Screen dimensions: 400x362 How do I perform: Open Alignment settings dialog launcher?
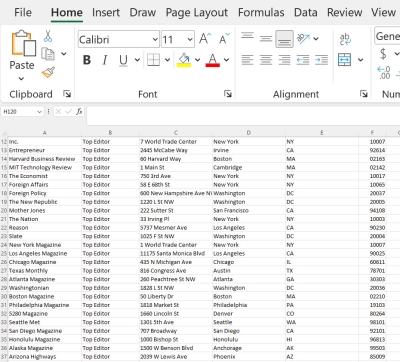click(x=364, y=94)
